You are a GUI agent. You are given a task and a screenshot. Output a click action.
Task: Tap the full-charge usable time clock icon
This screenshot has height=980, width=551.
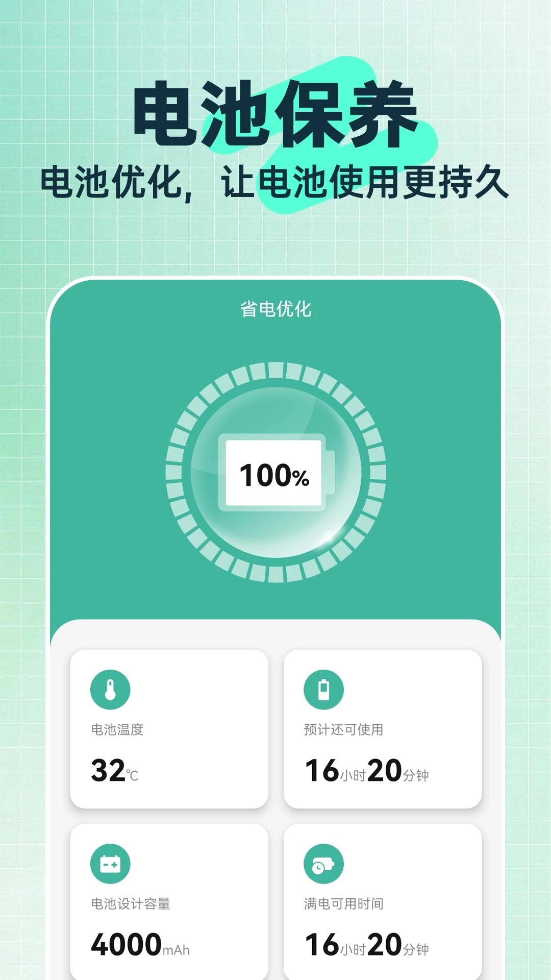(323, 864)
